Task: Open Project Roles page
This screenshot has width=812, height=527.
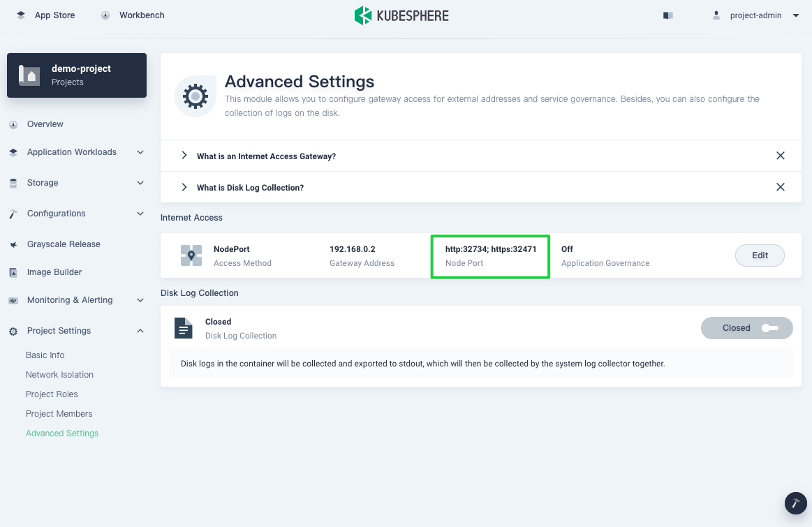Action: pos(52,394)
